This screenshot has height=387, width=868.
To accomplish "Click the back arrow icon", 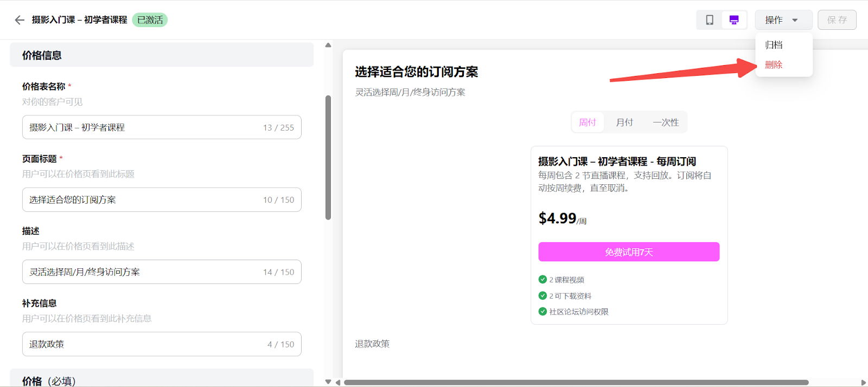I will click(x=20, y=20).
